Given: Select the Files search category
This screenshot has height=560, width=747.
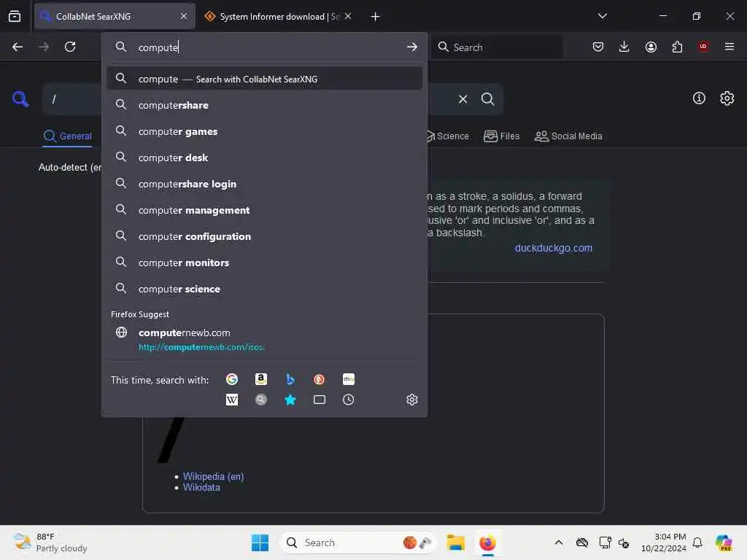Looking at the screenshot, I should coord(501,136).
